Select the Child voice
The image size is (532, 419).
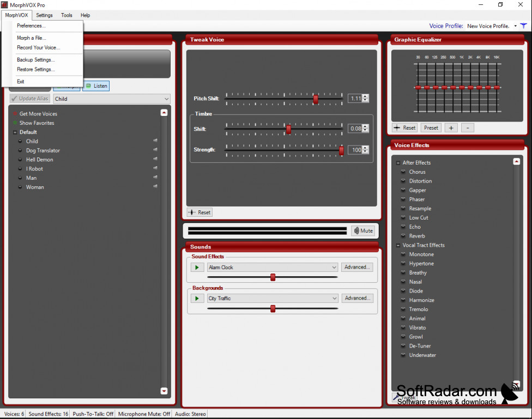click(x=32, y=141)
